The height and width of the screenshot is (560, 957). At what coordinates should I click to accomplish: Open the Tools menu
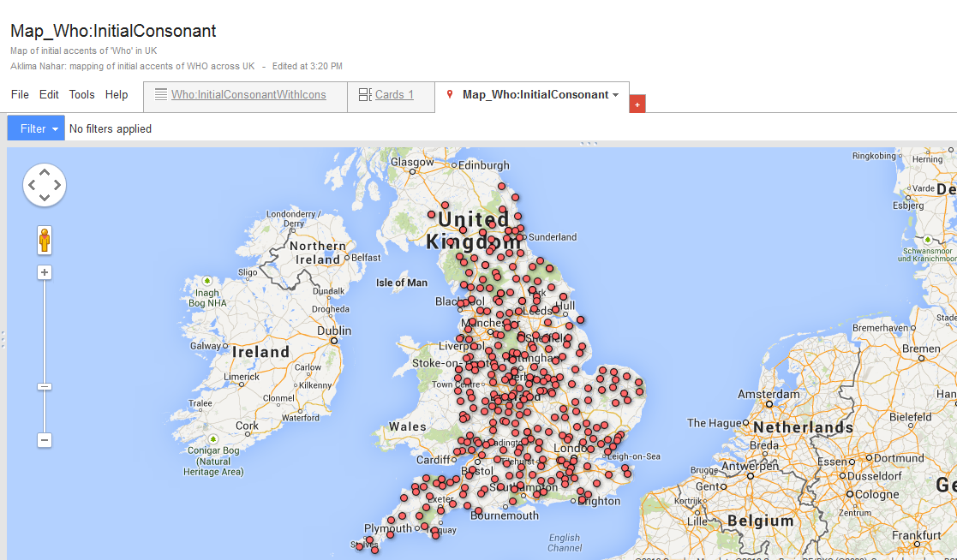(81, 94)
